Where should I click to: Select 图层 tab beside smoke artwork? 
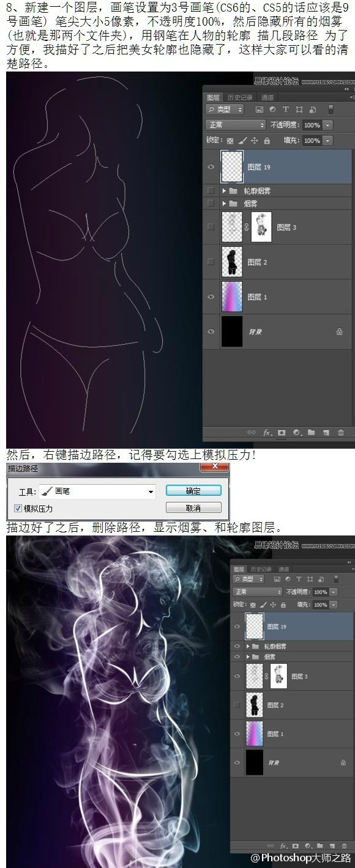pos(239,569)
